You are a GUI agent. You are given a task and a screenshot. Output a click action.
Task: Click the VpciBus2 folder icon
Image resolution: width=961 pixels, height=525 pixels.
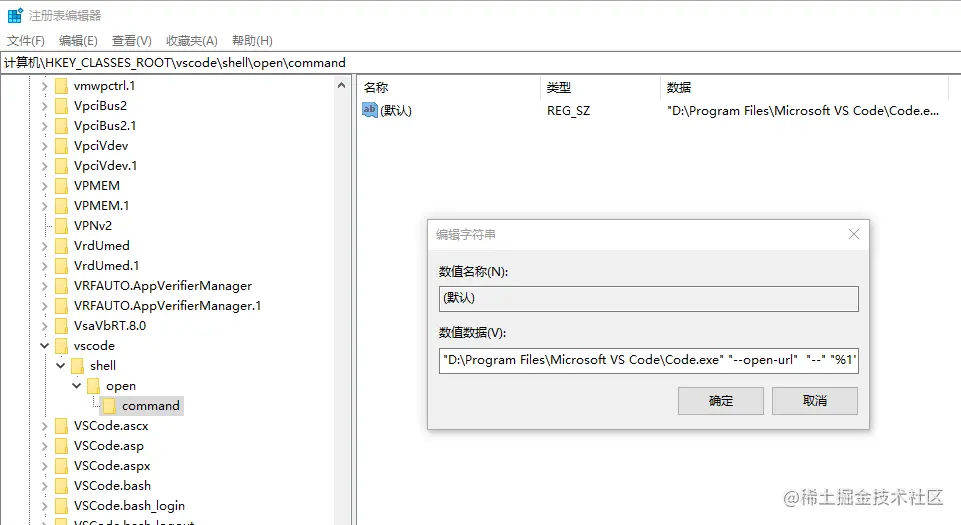click(61, 106)
